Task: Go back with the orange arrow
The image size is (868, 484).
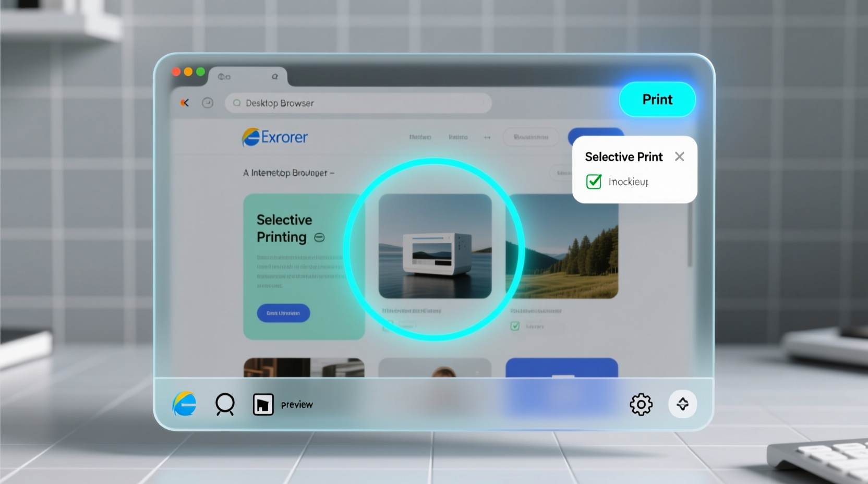Action: click(x=185, y=103)
